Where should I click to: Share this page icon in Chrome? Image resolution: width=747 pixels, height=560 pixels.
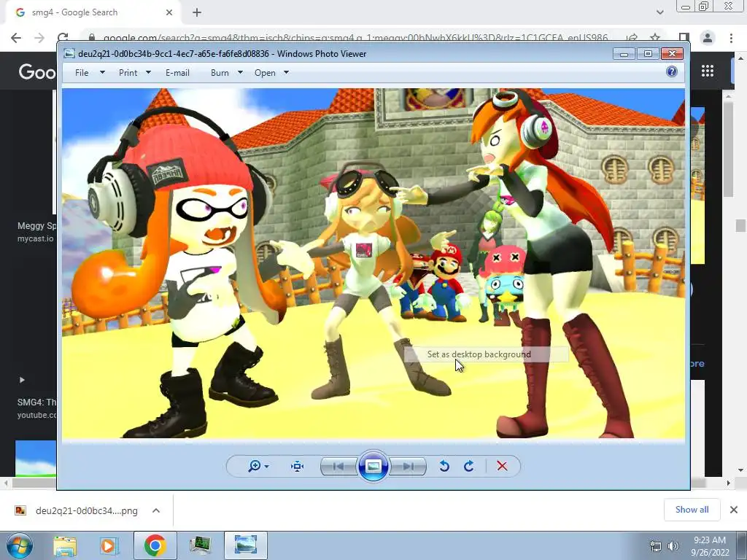[632, 38]
